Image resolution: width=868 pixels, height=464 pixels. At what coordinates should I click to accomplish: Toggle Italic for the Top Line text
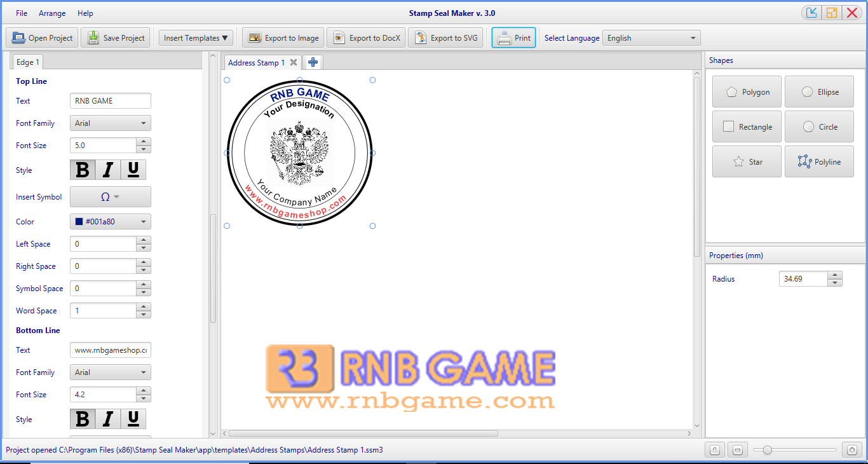coord(108,170)
